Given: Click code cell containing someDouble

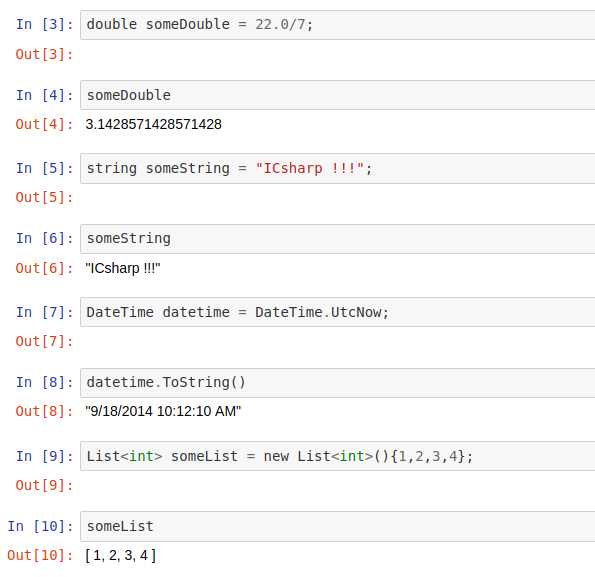Looking at the screenshot, I should (x=338, y=95).
